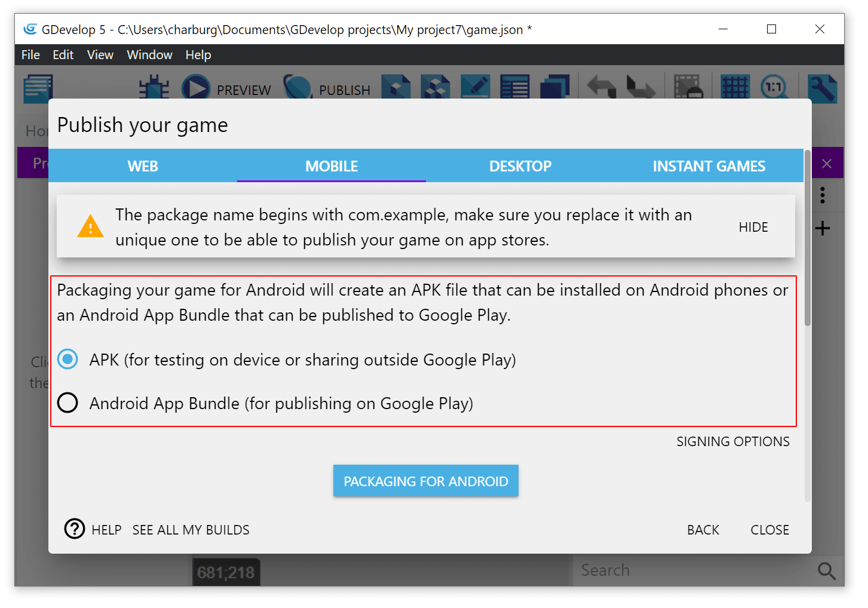Select the APK radio option
Viewport: 868px width, 608px height.
click(68, 360)
